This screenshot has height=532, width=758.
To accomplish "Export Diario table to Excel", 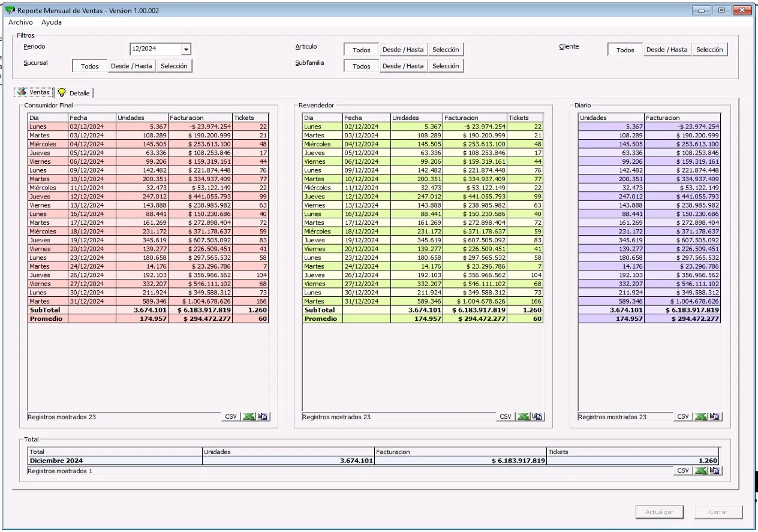I will point(700,417).
